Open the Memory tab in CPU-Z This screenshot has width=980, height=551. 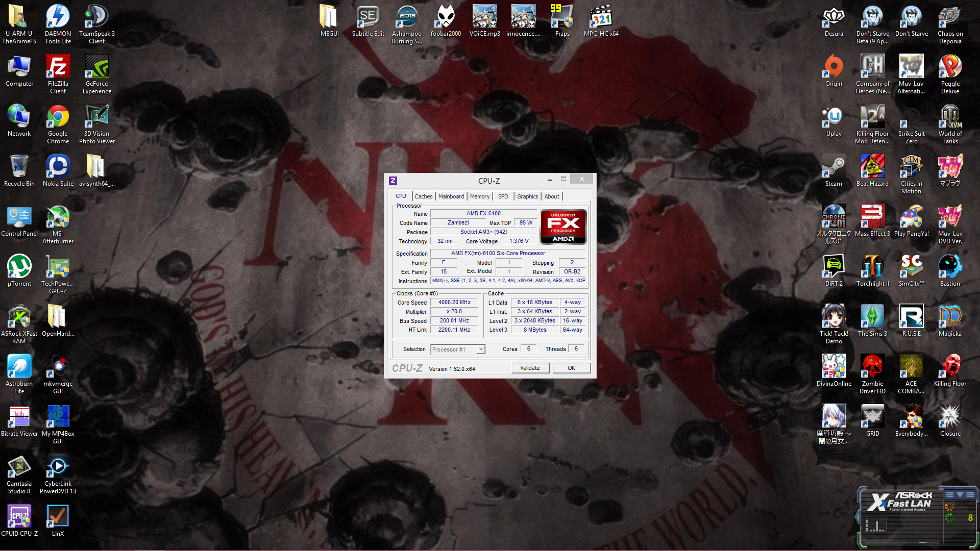tap(479, 196)
